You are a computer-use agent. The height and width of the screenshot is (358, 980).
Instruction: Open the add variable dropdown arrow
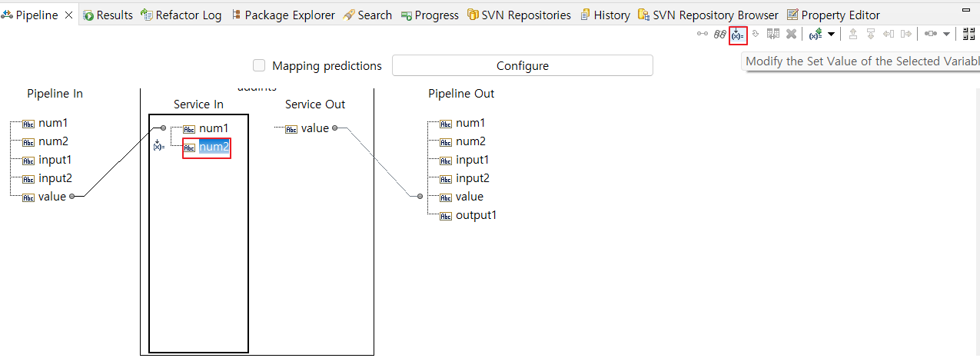[831, 35]
